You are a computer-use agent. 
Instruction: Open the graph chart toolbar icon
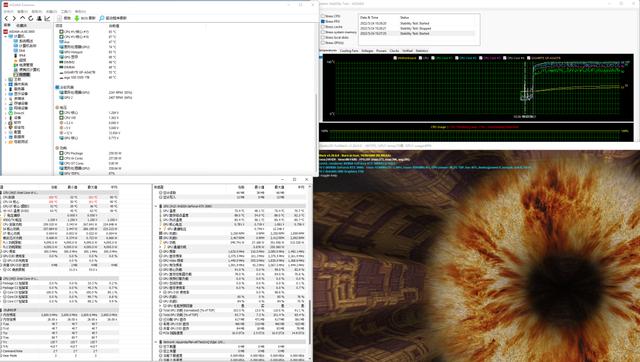click(x=47, y=18)
